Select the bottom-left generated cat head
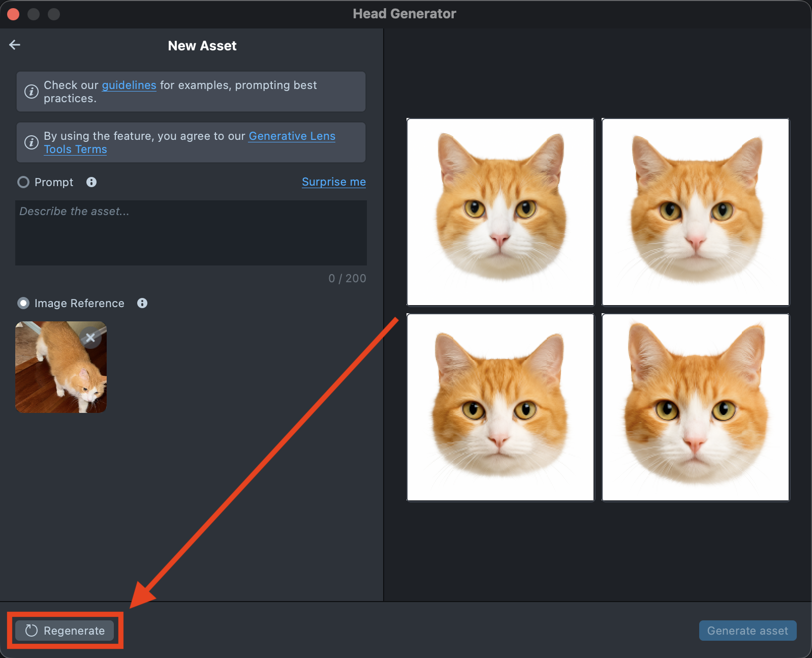This screenshot has height=658, width=812. click(501, 407)
